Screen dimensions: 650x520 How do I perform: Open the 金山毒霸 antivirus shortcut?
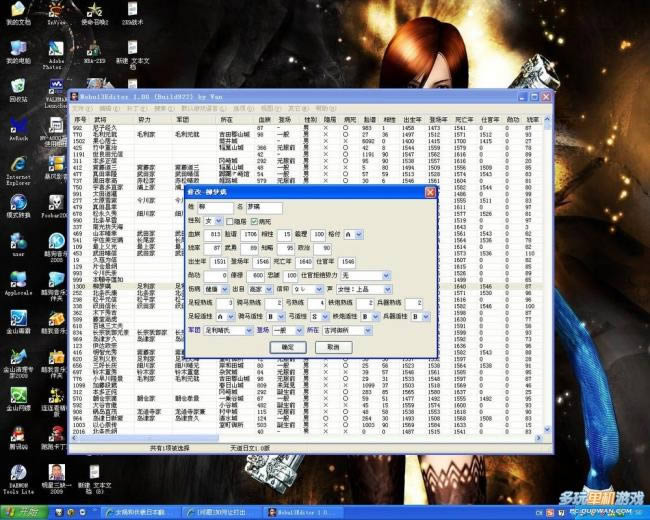point(18,322)
